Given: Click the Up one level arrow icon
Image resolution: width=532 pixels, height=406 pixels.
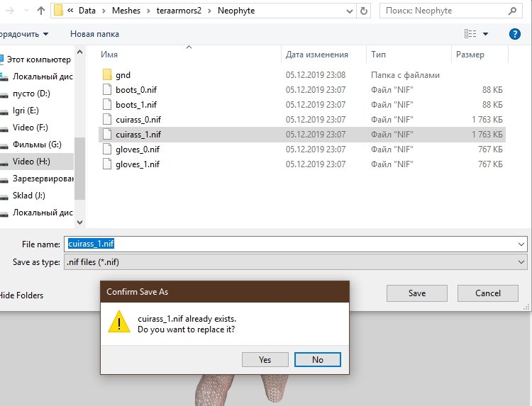Looking at the screenshot, I should coord(40,11).
